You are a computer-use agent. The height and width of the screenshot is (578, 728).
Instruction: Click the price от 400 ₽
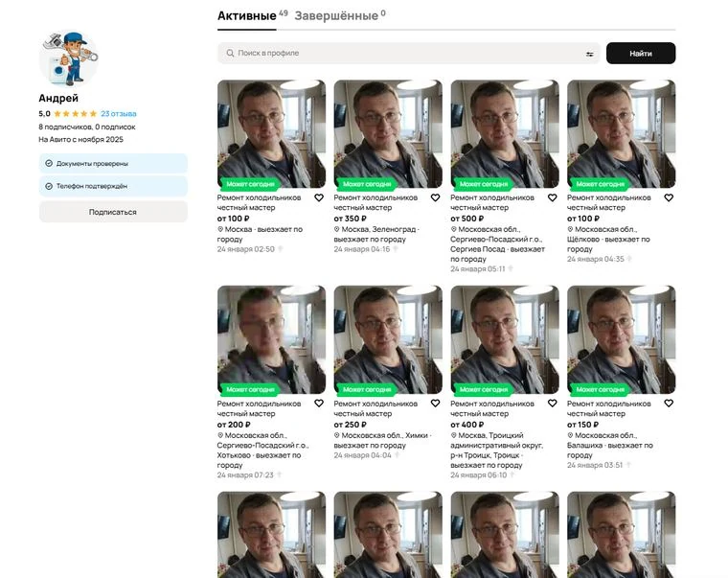tap(466, 425)
